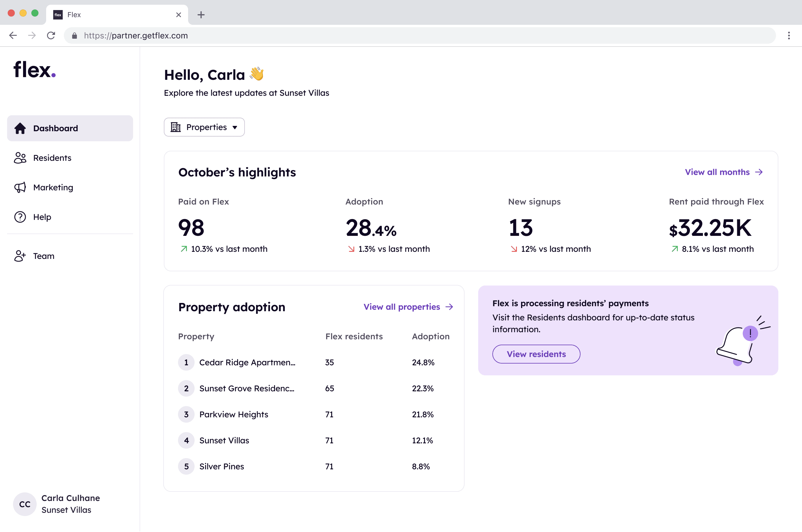The image size is (802, 532).
Task: Click the Marketing megaphone icon
Action: tap(20, 187)
